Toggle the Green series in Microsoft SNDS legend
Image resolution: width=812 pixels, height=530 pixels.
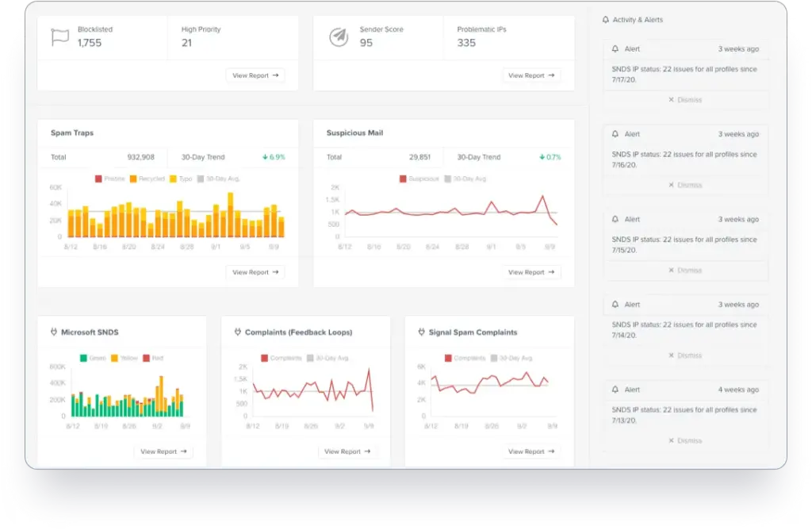[x=92, y=359]
